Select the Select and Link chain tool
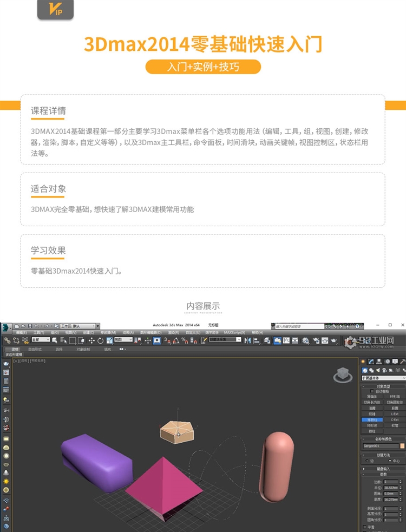This screenshot has width=406, height=532. 7,340
